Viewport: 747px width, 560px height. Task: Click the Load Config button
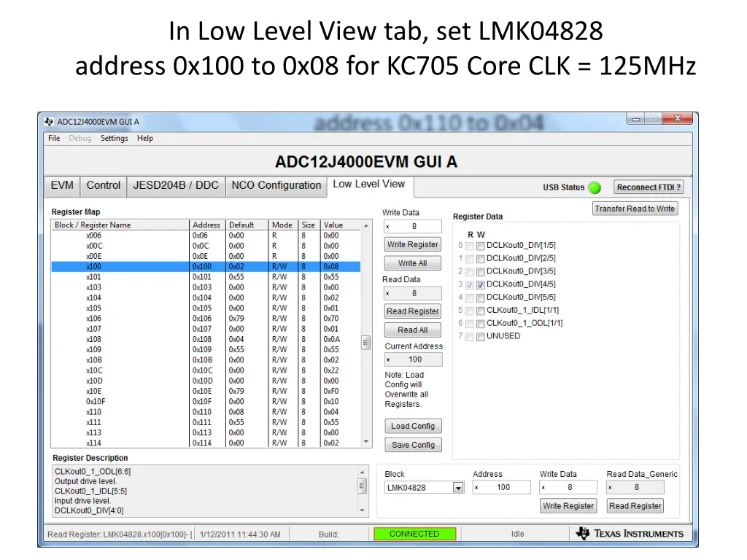click(412, 426)
